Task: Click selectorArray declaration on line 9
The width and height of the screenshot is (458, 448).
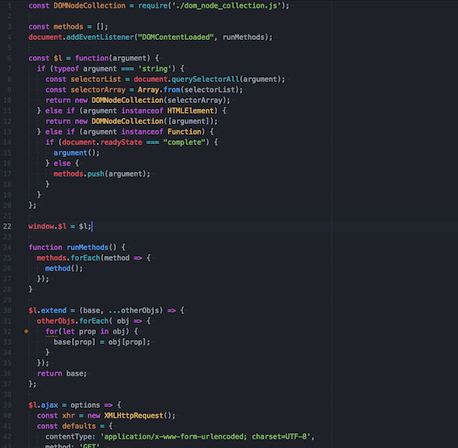Action: [98, 90]
